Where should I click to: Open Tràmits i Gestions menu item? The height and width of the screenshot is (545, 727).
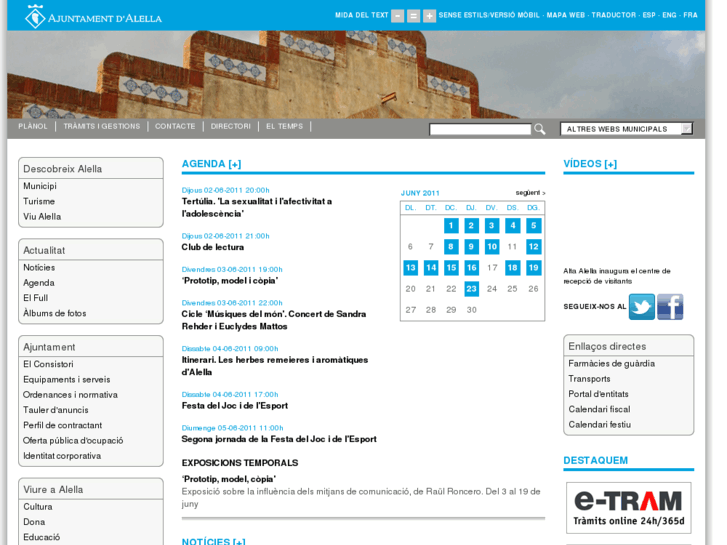(102, 126)
